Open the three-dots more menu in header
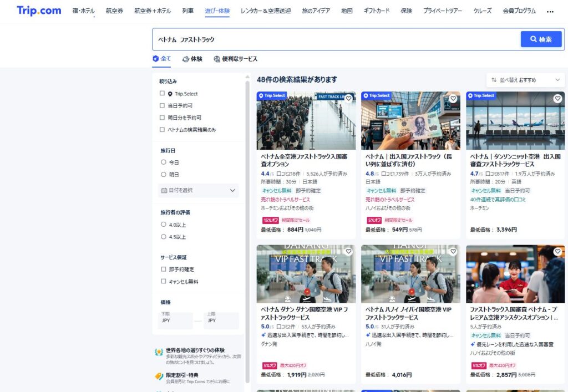This screenshot has height=392, width=568. [550, 11]
